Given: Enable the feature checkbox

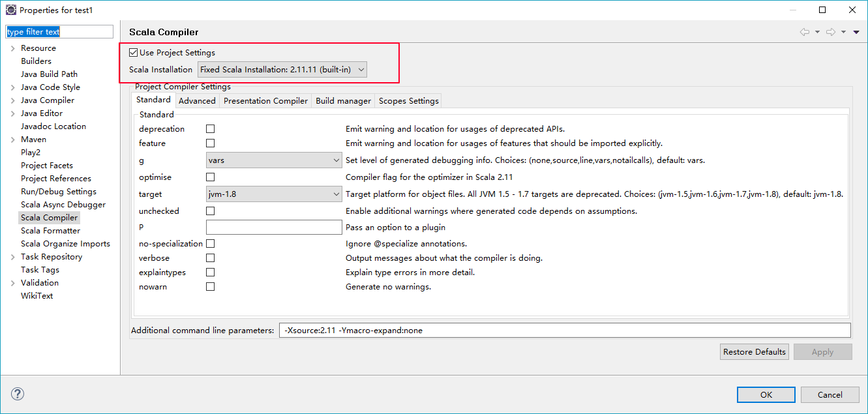Looking at the screenshot, I should point(211,143).
